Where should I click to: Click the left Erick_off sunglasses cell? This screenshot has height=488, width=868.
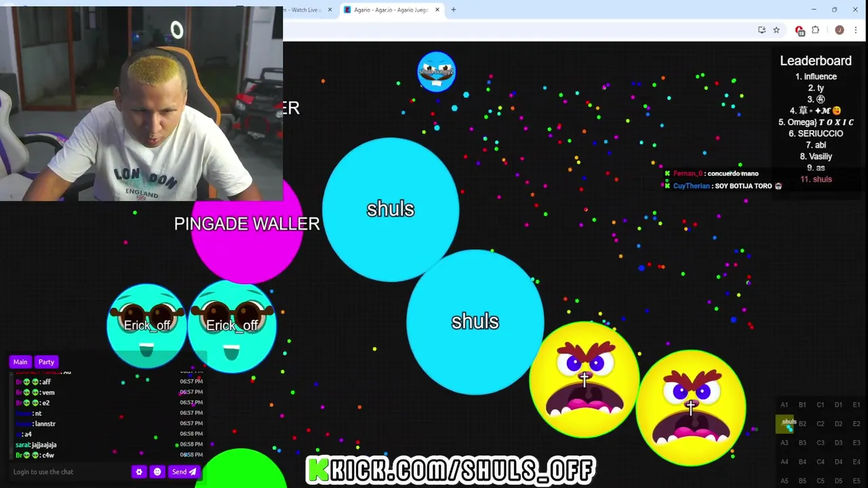(x=146, y=326)
